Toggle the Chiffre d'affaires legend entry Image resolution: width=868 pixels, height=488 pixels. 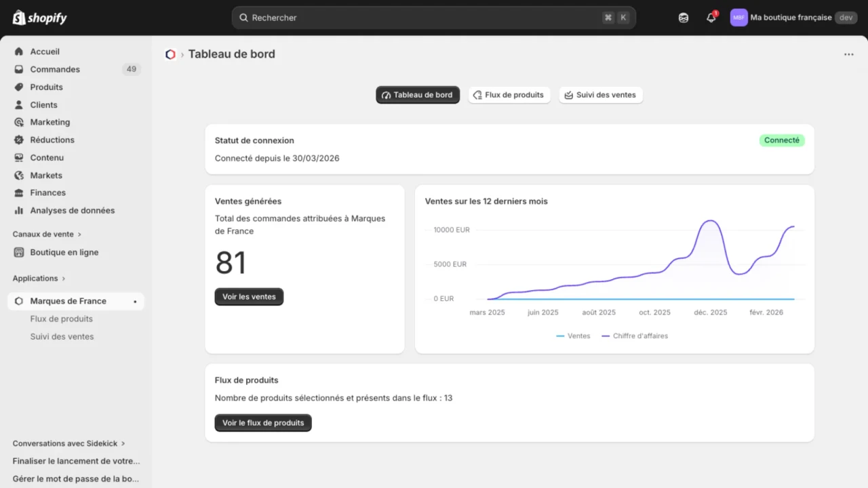coord(635,336)
